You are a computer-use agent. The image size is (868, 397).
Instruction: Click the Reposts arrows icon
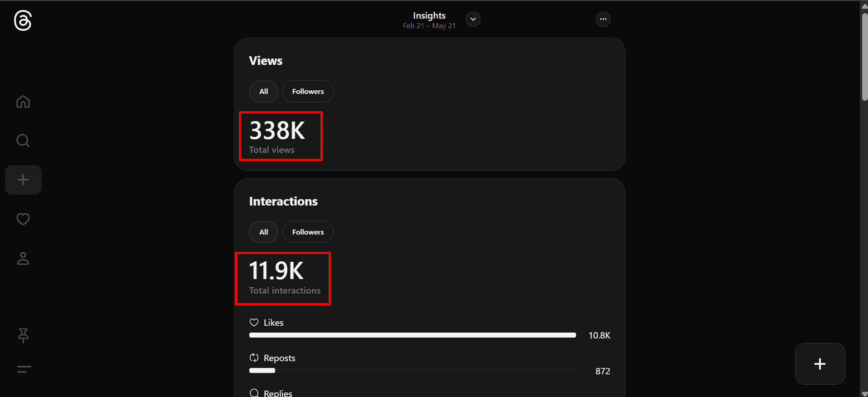point(254,358)
